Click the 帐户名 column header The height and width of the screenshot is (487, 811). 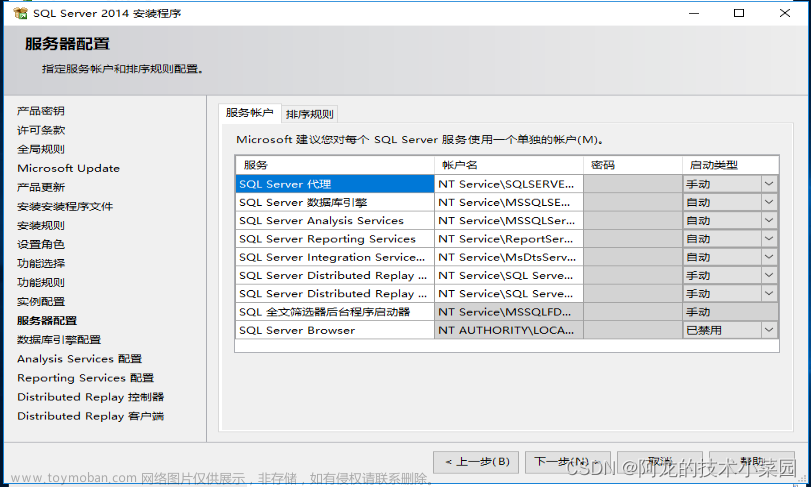coord(509,165)
